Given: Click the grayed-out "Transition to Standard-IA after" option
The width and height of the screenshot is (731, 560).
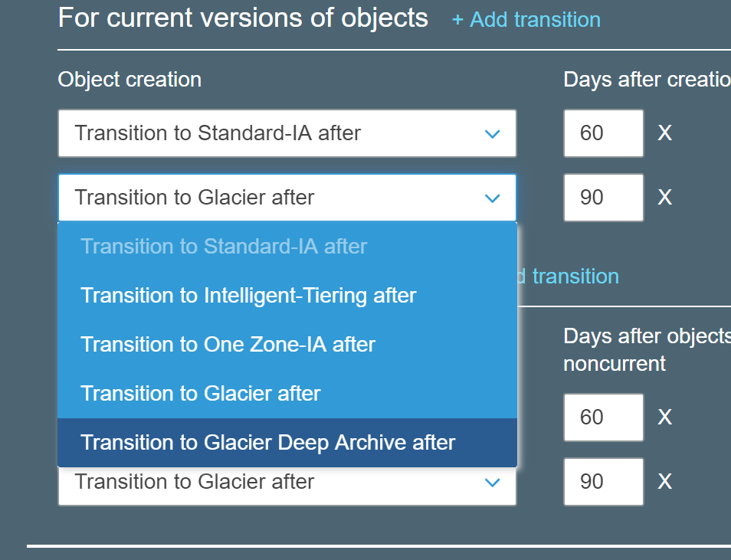Looking at the screenshot, I should [224, 246].
